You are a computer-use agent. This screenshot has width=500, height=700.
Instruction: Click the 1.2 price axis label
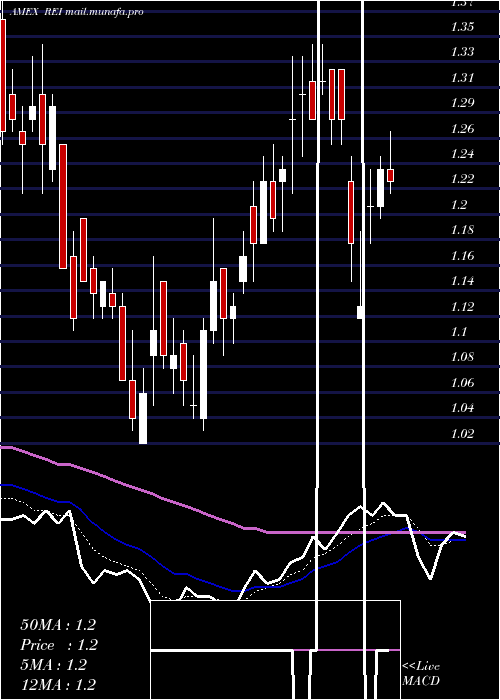(x=459, y=205)
